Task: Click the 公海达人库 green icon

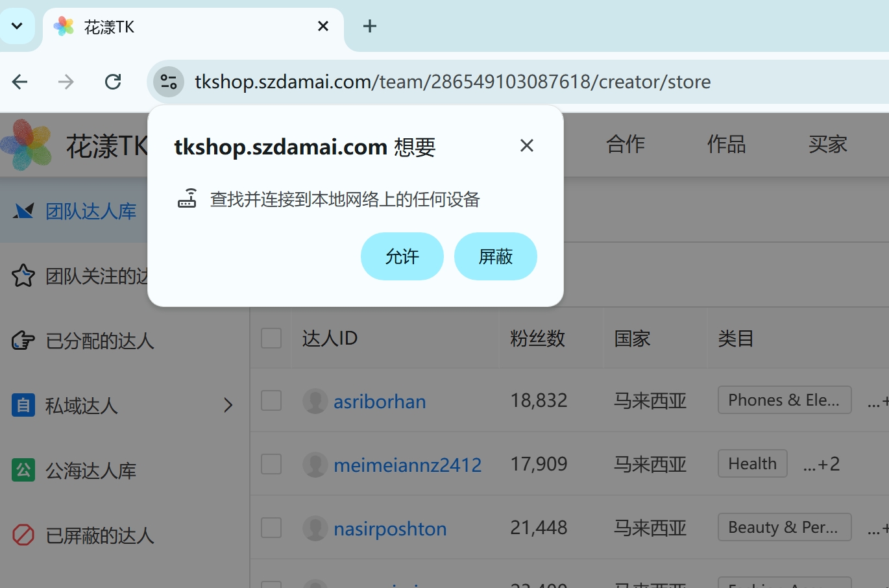Action: (x=23, y=470)
